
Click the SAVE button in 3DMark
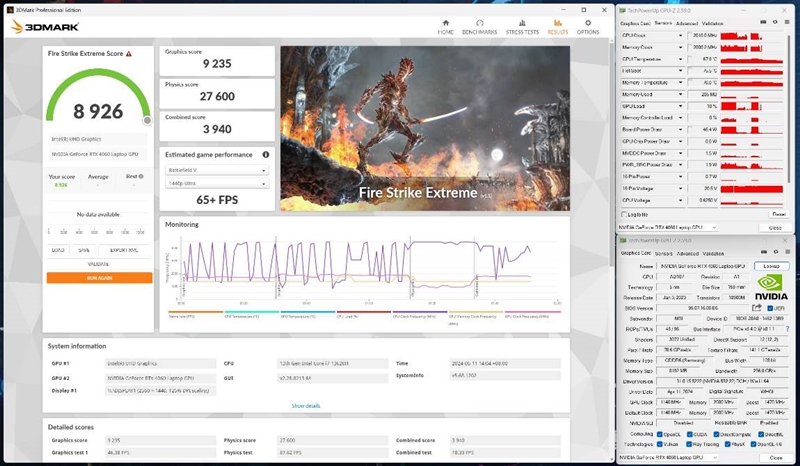pos(84,250)
